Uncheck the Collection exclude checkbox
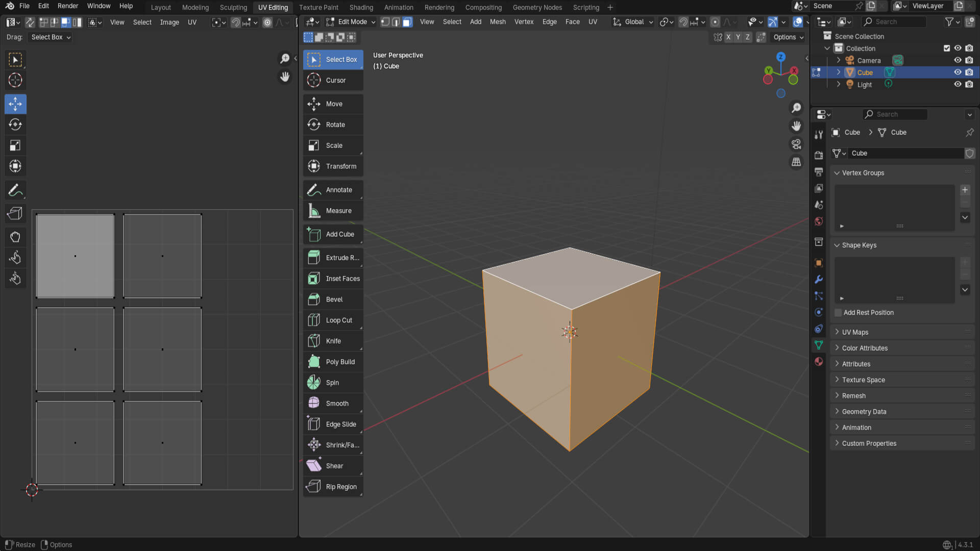Image resolution: width=980 pixels, height=551 pixels. [x=947, y=48]
